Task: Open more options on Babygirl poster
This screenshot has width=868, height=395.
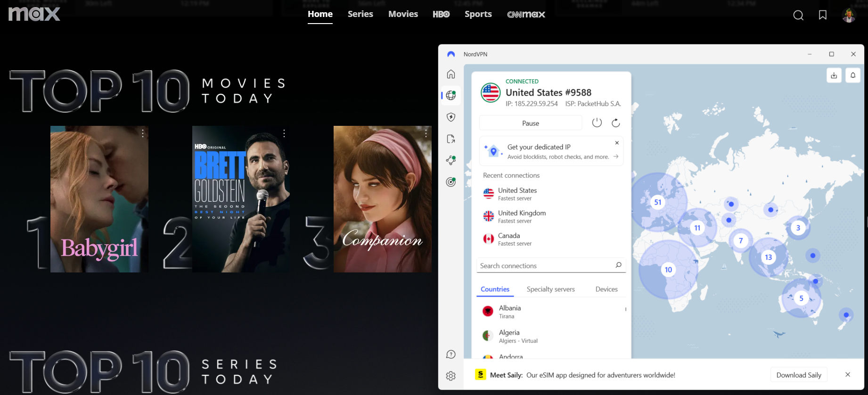Action: point(143,133)
